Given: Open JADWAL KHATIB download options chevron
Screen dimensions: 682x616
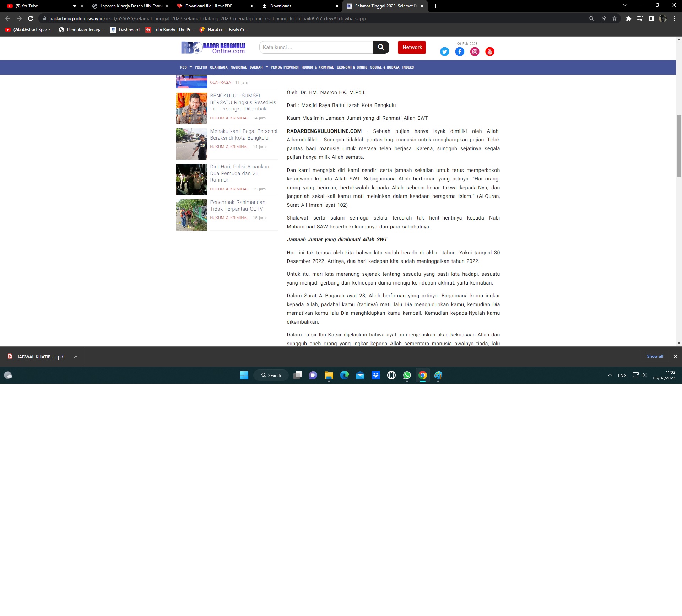Looking at the screenshot, I should tap(76, 357).
